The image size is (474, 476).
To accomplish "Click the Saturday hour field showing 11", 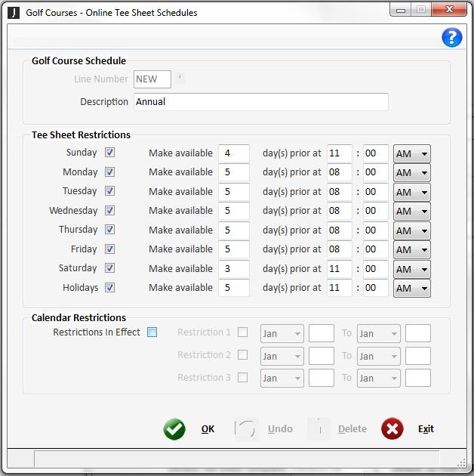I will point(339,269).
